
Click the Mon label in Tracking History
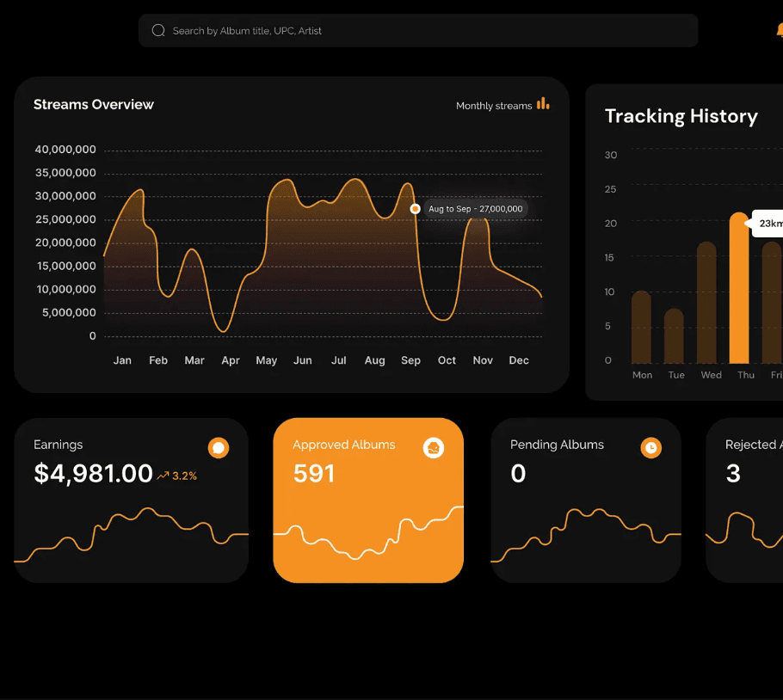click(642, 375)
